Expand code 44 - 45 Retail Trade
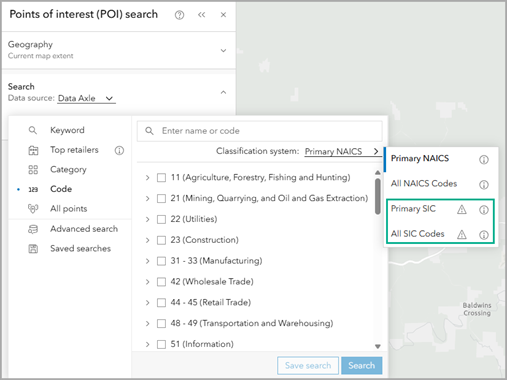507x380 pixels. pos(147,303)
